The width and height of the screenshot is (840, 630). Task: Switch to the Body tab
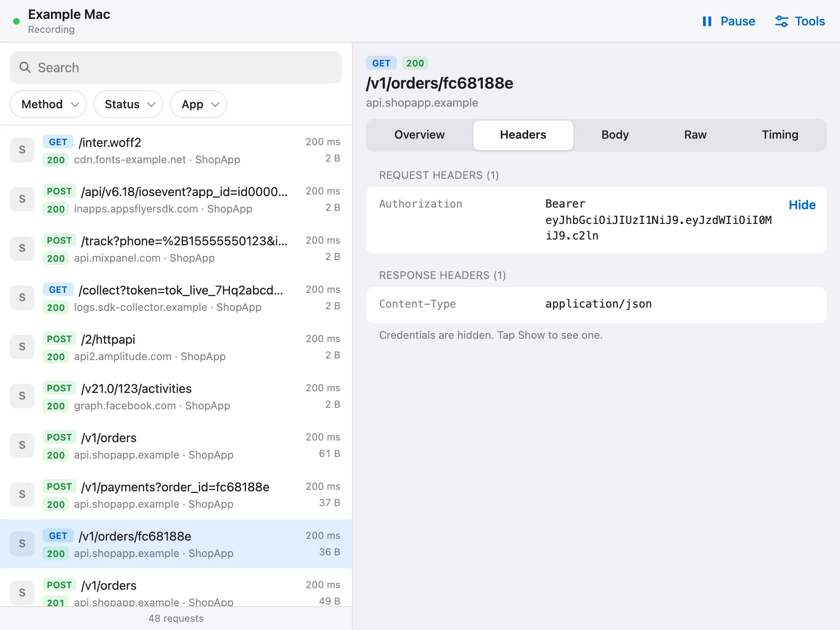coord(615,135)
